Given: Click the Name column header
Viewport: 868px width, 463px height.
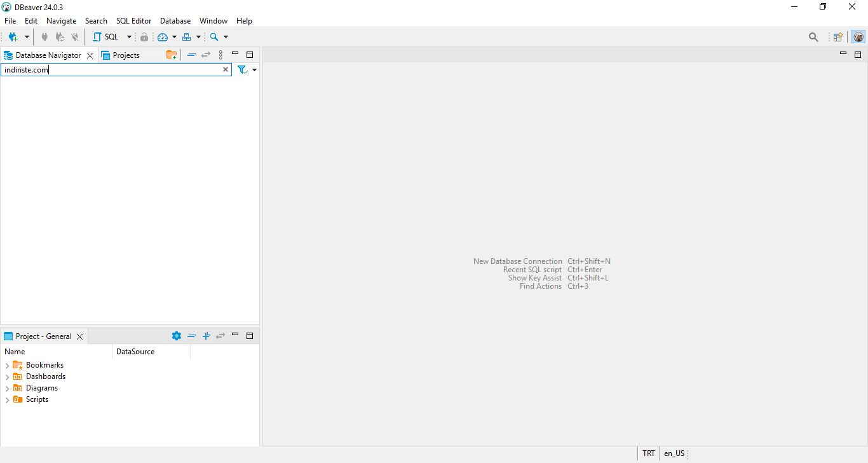Looking at the screenshot, I should [56, 352].
